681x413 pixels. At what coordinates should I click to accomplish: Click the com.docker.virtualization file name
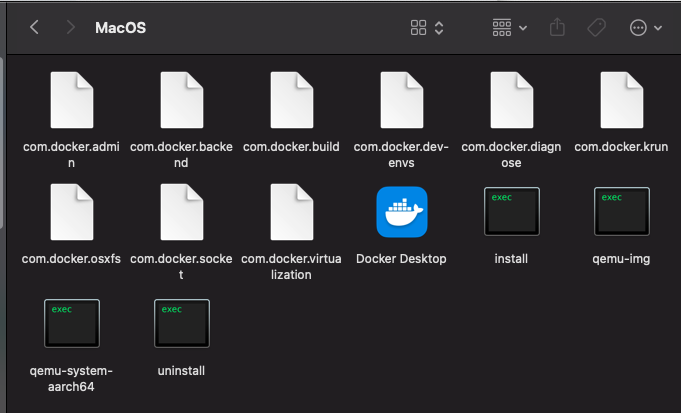tap(291, 267)
